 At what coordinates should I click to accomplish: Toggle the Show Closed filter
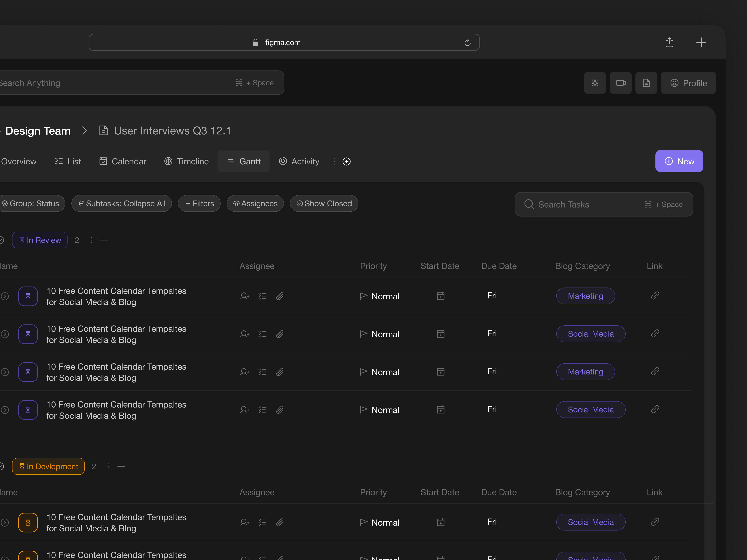[x=324, y=203]
